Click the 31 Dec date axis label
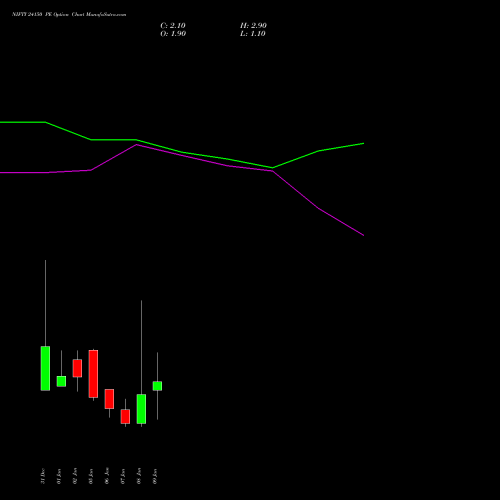The height and width of the screenshot is (500, 500). point(43,476)
